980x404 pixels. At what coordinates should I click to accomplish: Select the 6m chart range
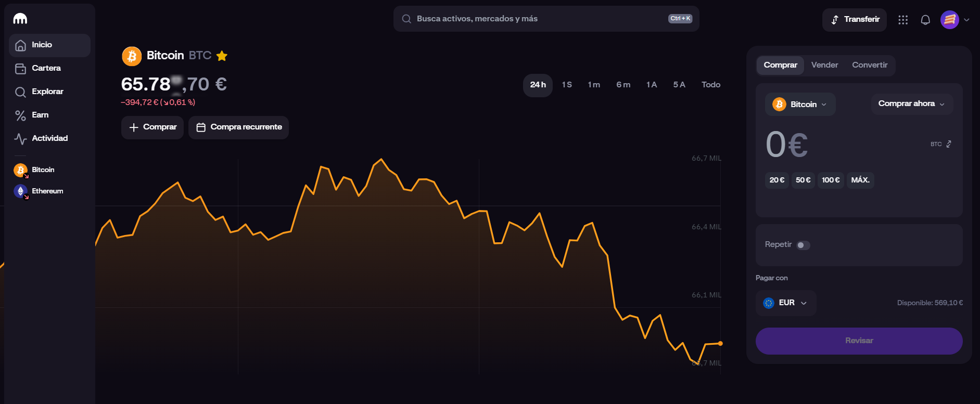[x=623, y=85]
